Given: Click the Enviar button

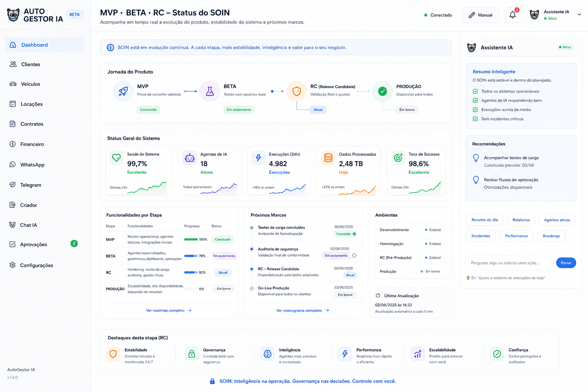Looking at the screenshot, I should [566, 263].
